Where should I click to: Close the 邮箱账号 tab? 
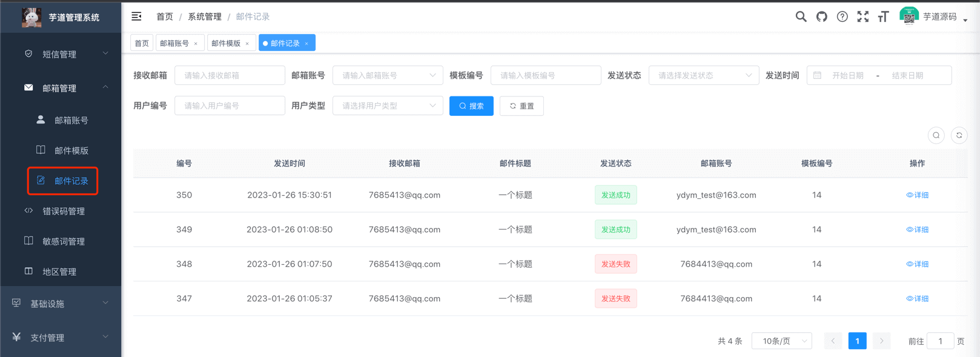pyautogui.click(x=196, y=44)
